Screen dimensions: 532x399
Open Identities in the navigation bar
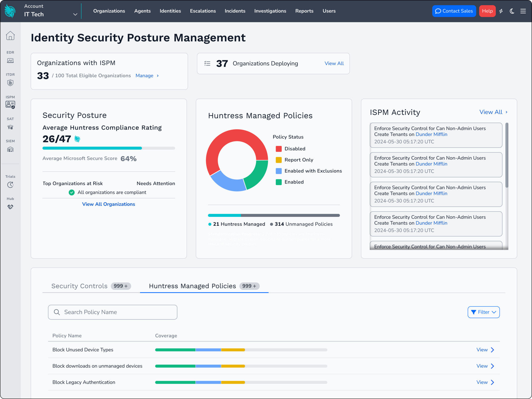(x=170, y=11)
